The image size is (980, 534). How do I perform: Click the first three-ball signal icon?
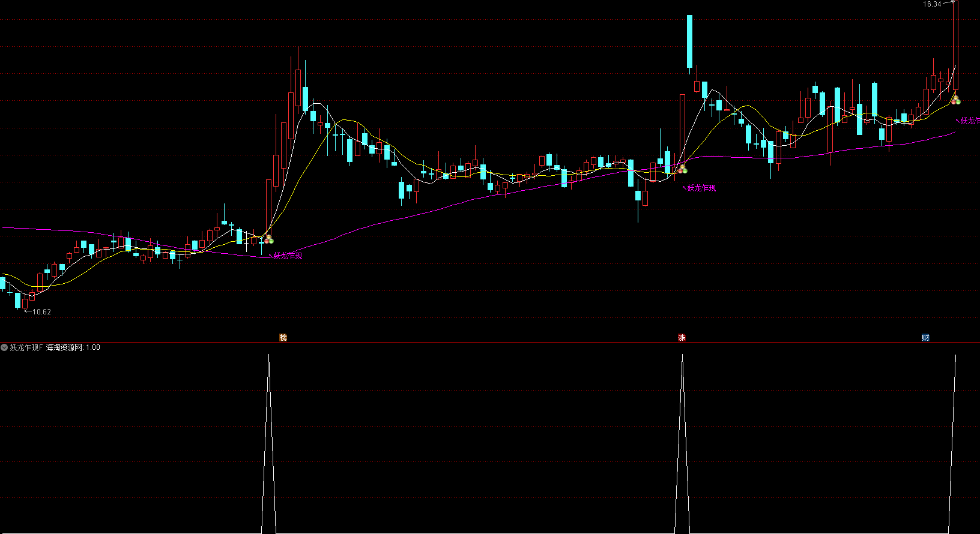[268, 239]
